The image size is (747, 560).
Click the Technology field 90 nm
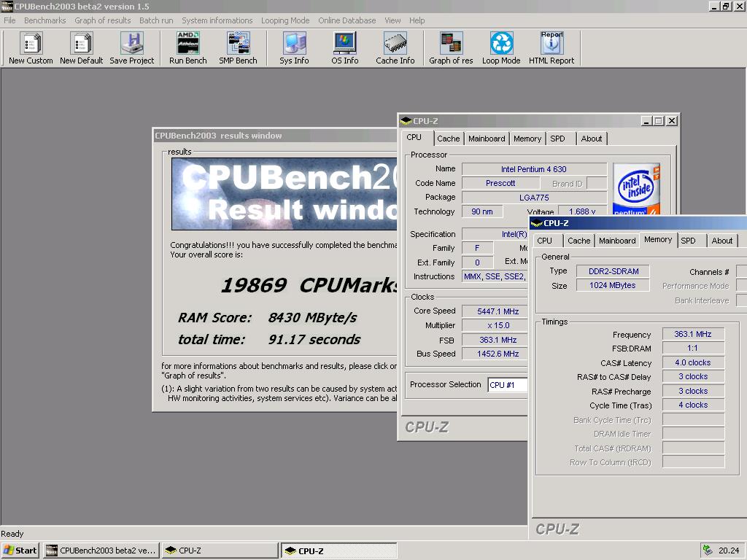coord(482,211)
